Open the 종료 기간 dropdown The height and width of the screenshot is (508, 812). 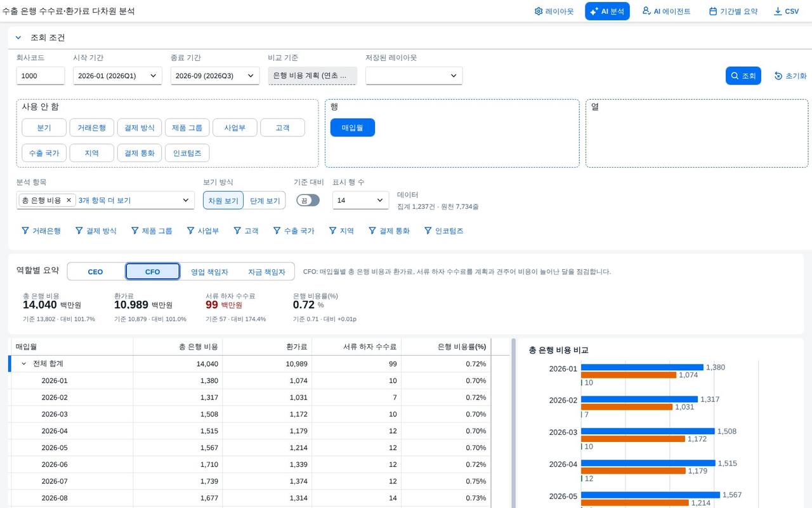[x=215, y=76]
